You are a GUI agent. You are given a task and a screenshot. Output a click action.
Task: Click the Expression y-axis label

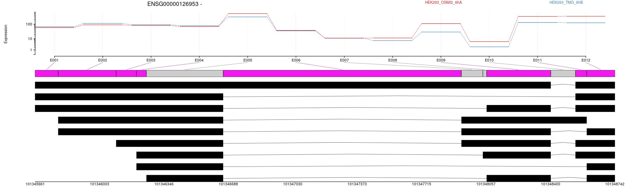(6, 34)
